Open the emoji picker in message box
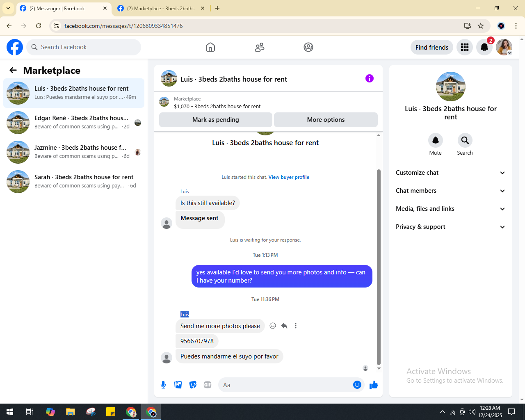Viewport: 525px width, 420px height. coord(357,385)
